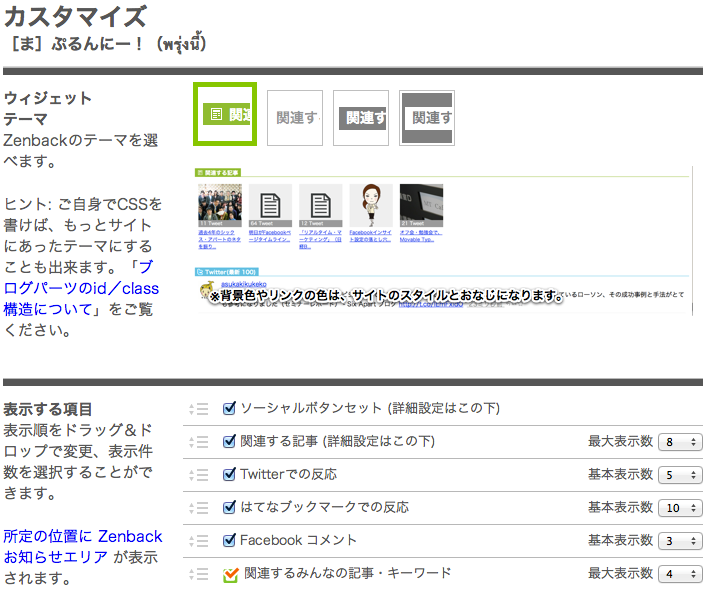Click dark photo thumbnail with 21 Tweet
The image size is (714, 589).
click(421, 205)
